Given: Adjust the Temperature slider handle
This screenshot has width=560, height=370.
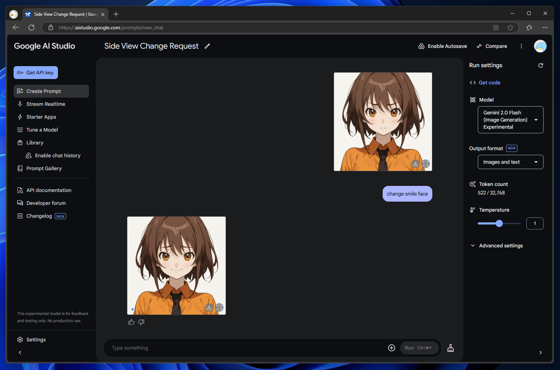Looking at the screenshot, I should point(499,223).
